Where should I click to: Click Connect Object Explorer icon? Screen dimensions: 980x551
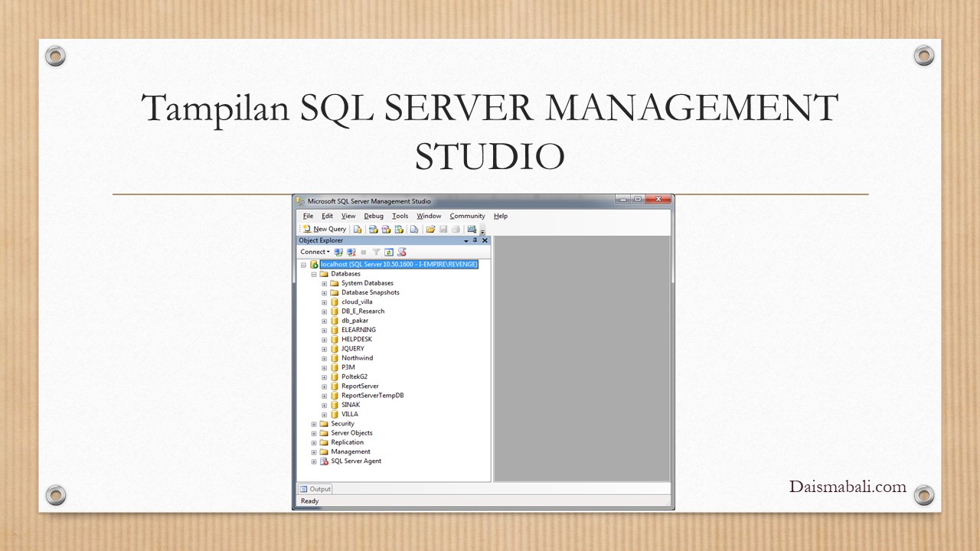click(x=338, y=252)
